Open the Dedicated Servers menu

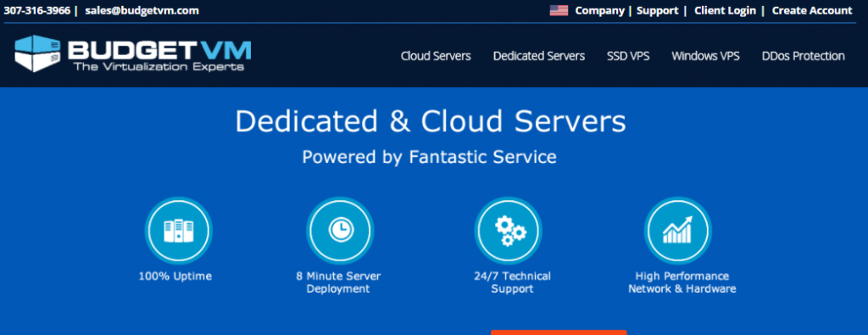[x=538, y=56]
